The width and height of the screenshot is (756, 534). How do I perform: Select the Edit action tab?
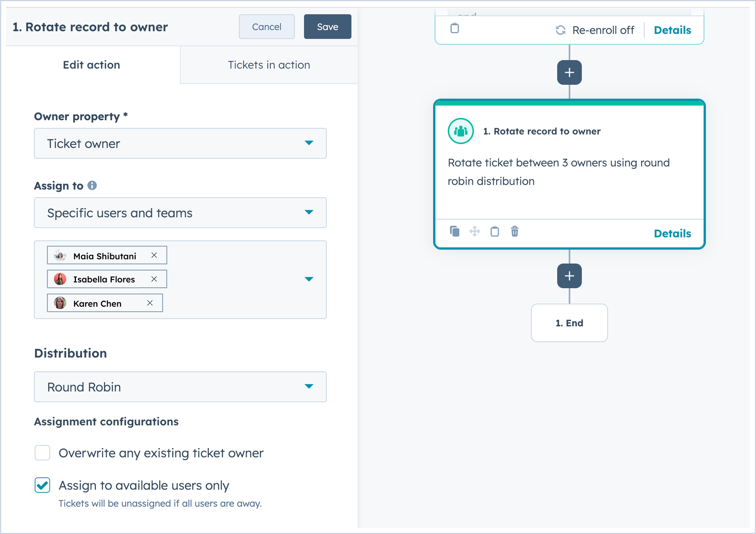click(92, 65)
